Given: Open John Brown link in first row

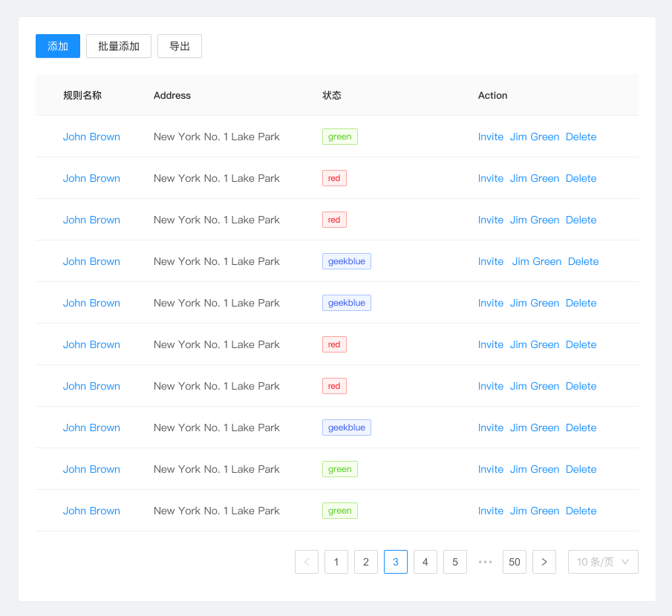Looking at the screenshot, I should [91, 137].
